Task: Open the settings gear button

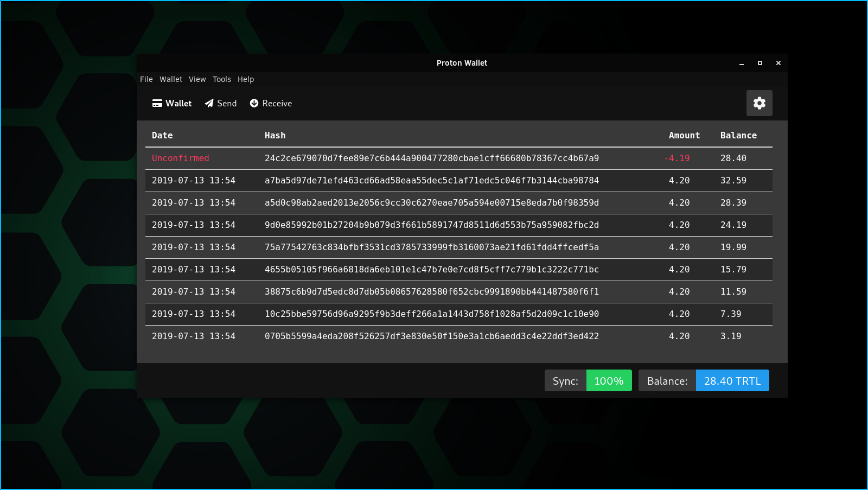Action: (759, 103)
